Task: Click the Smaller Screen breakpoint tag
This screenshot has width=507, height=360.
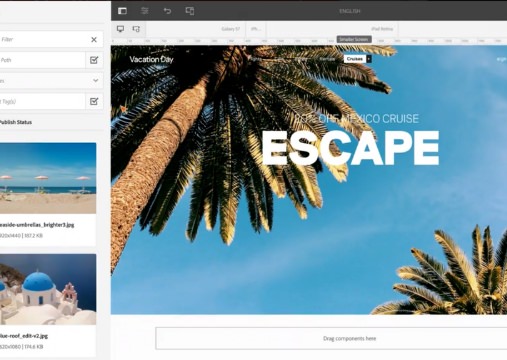Action: coord(354,39)
